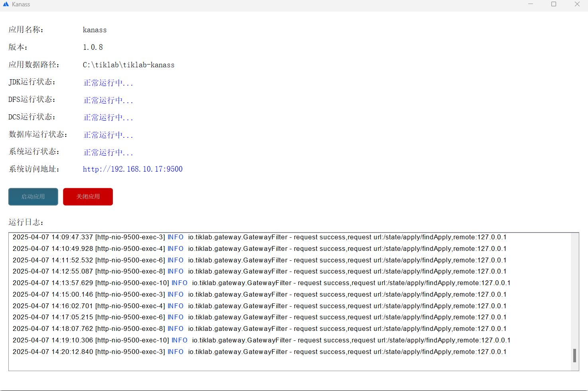The width and height of the screenshot is (588, 391).
Task: Select log entry at 14:10:49.928
Action: (260, 249)
